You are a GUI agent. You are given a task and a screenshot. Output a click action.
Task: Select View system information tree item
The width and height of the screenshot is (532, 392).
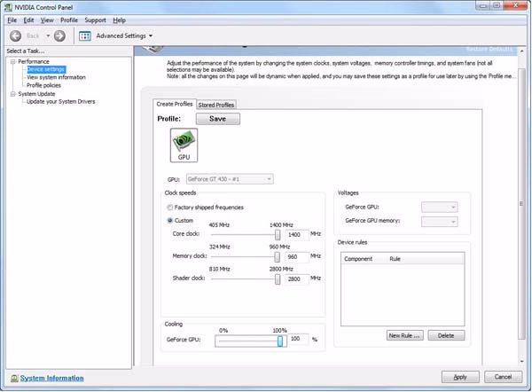[x=56, y=77]
